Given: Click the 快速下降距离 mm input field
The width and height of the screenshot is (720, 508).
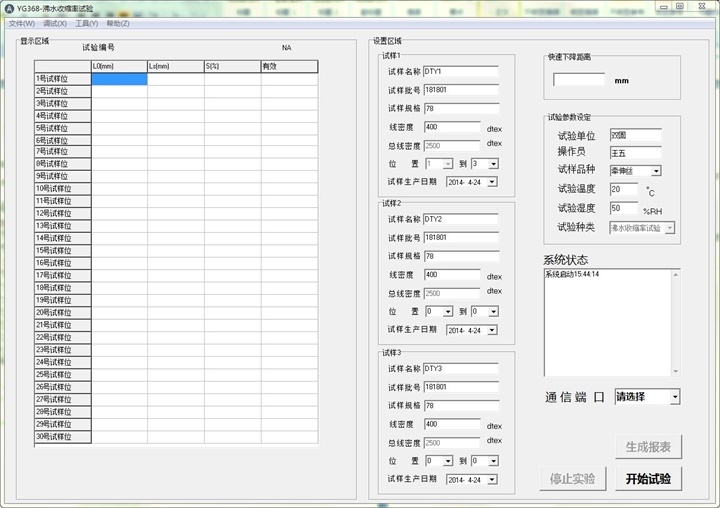Looking at the screenshot, I should 579,79.
